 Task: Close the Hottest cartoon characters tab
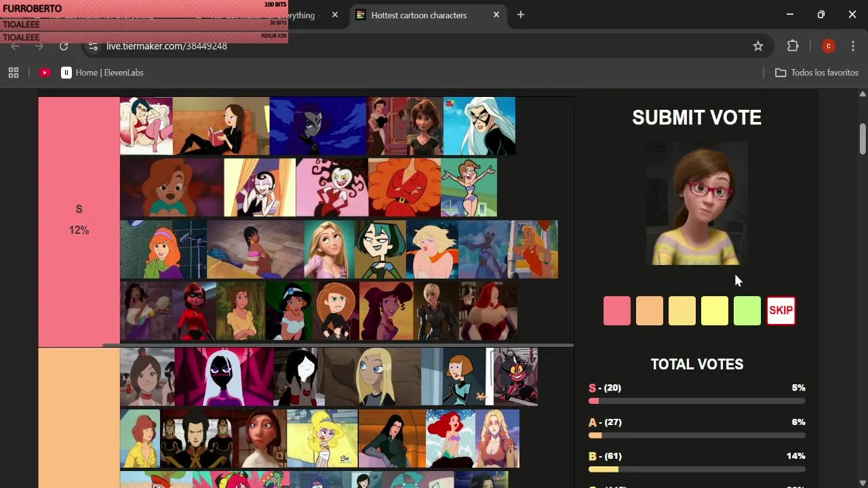pos(496,15)
